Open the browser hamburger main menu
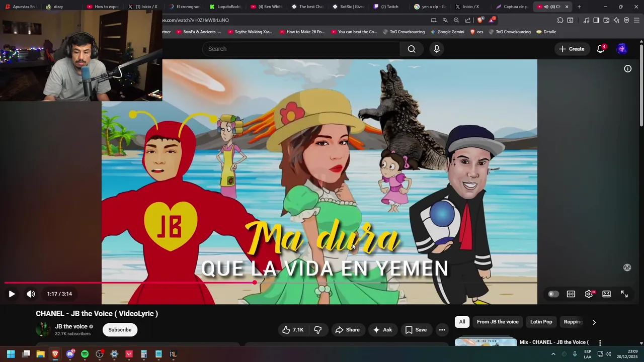This screenshot has width=644, height=362. tap(636, 20)
